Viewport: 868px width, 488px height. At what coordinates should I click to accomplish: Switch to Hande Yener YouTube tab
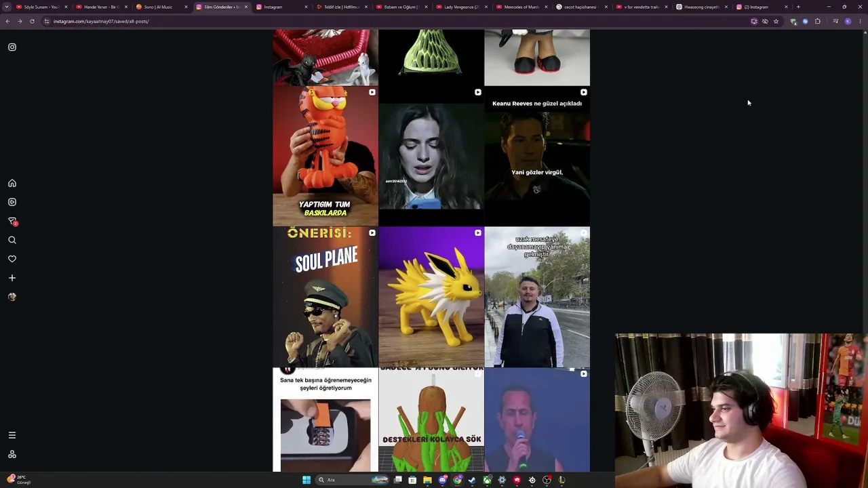[102, 7]
